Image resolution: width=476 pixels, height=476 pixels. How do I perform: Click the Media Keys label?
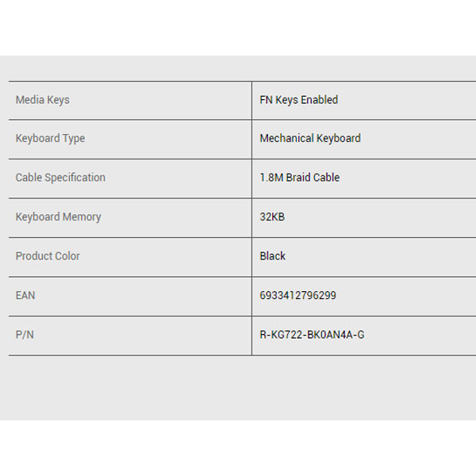coord(43,100)
